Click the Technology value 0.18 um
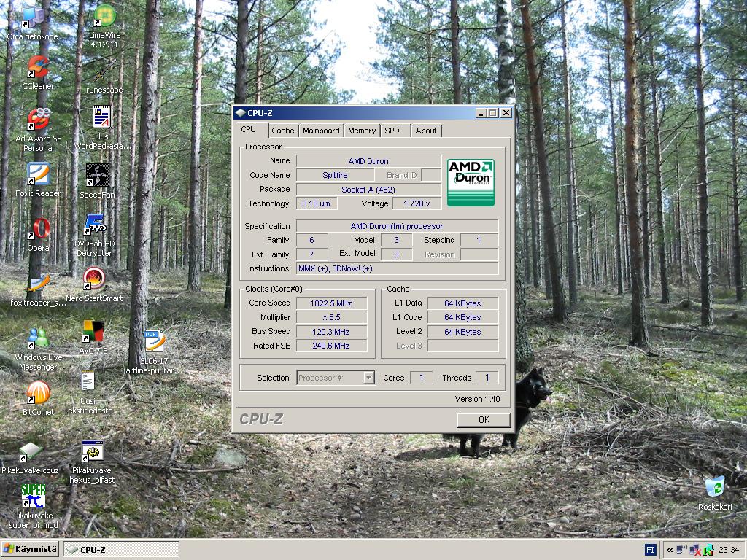747x560 pixels. 317,204
